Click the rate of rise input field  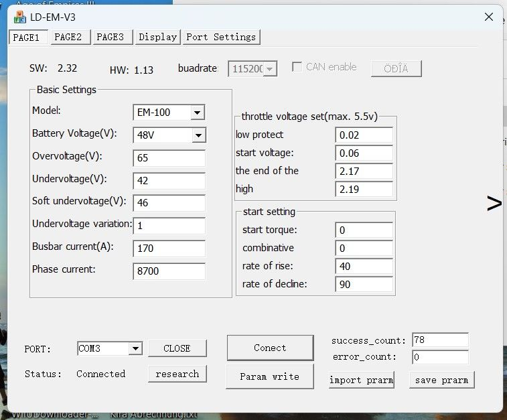[364, 267]
